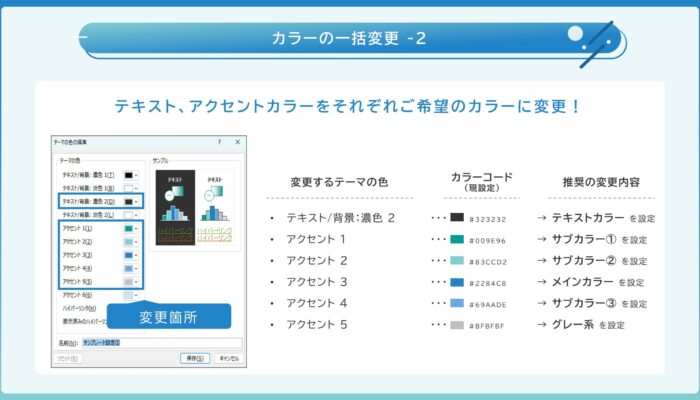Click the #009E96 teal color swatch
This screenshot has width=700, height=400.
(x=457, y=239)
